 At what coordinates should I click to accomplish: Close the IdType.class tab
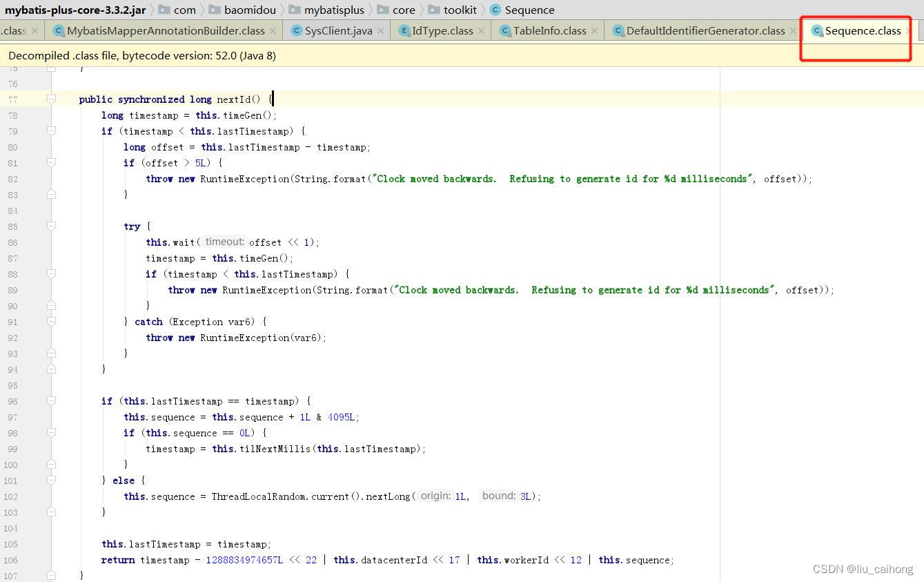point(481,31)
